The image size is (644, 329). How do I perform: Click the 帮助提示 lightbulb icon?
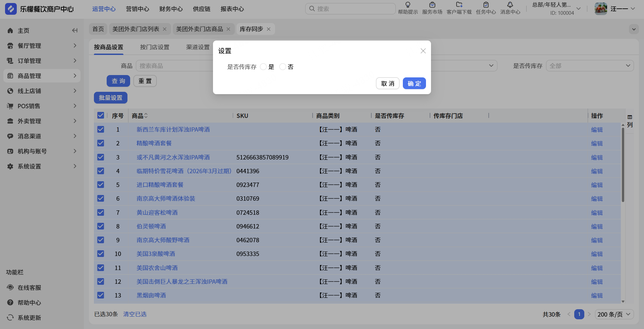pos(408,5)
